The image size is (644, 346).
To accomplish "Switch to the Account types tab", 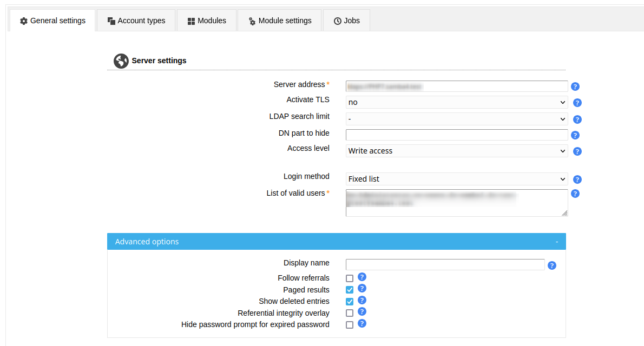I will (x=136, y=21).
